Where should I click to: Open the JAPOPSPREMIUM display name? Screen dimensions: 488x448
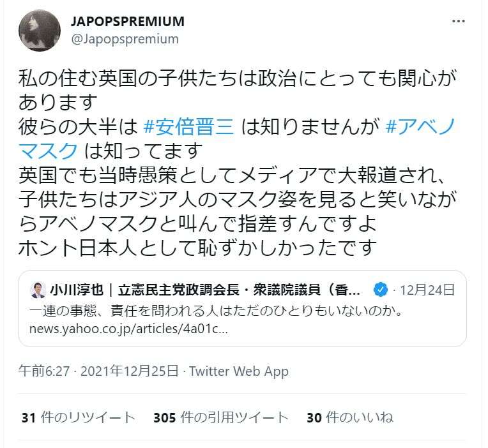128,22
